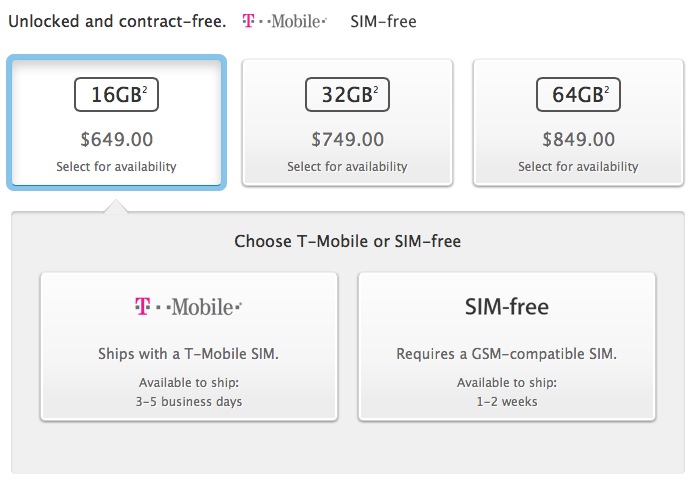
Task: Click the $649.00 price
Action: [x=117, y=138]
